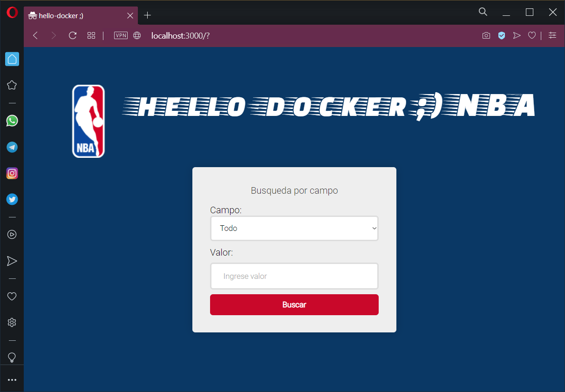The image size is (565, 392).
Task: Open Bookmarks star icon in sidebar
Action: pyautogui.click(x=12, y=85)
